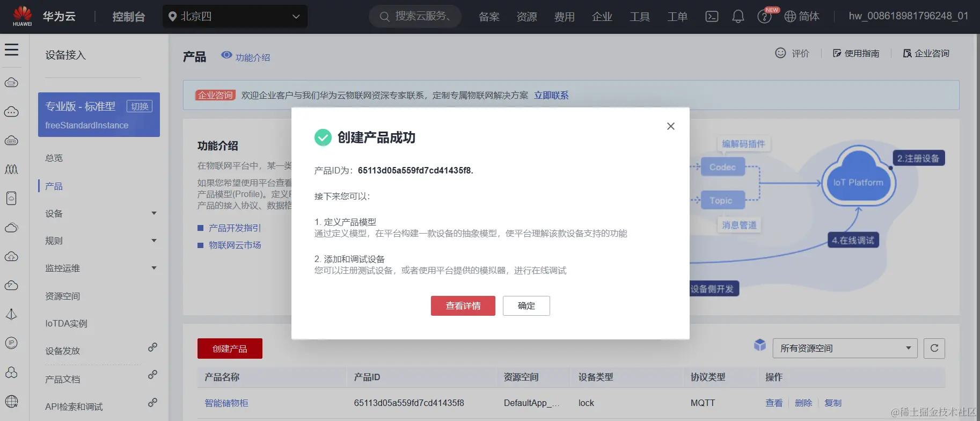Screen dimensions: 980x421
Task: Click the account name hw_008618981796248_01
Action: 909,16
